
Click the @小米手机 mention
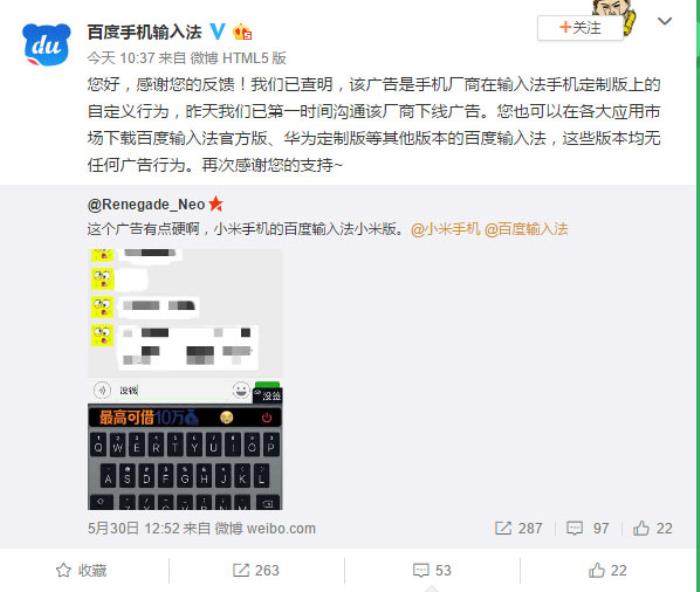click(x=446, y=229)
